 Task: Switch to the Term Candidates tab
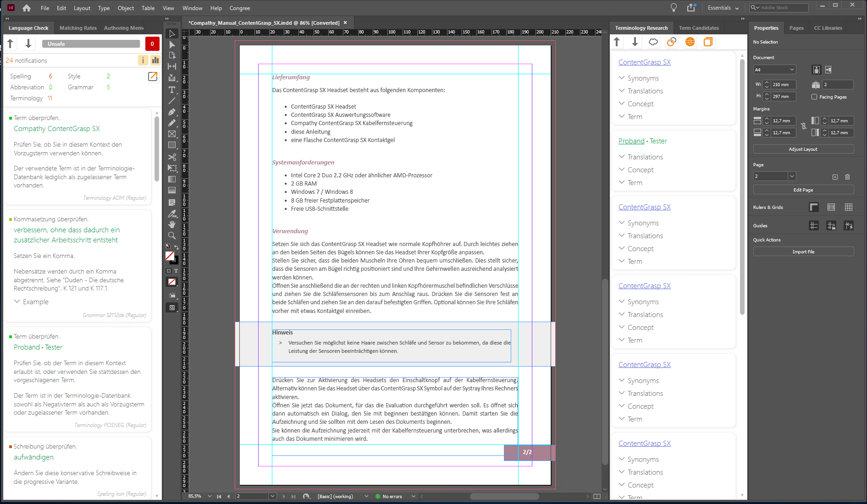point(698,28)
